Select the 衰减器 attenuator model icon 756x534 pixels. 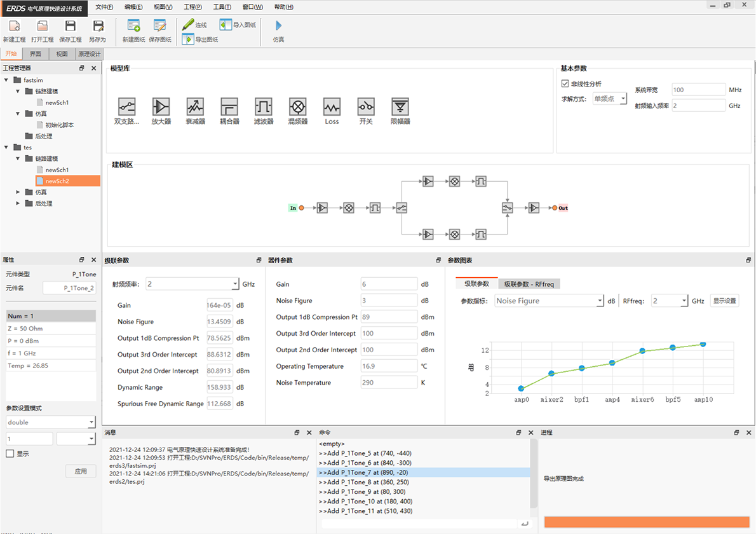click(195, 106)
